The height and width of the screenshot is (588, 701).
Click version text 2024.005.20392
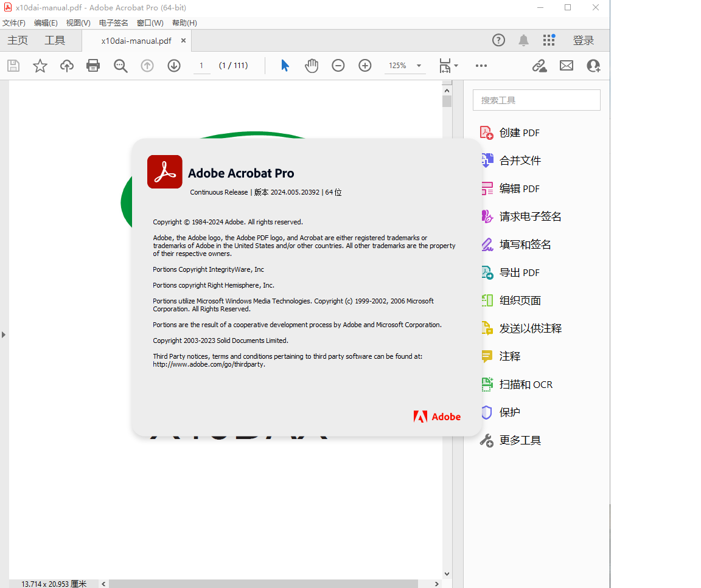click(x=295, y=192)
